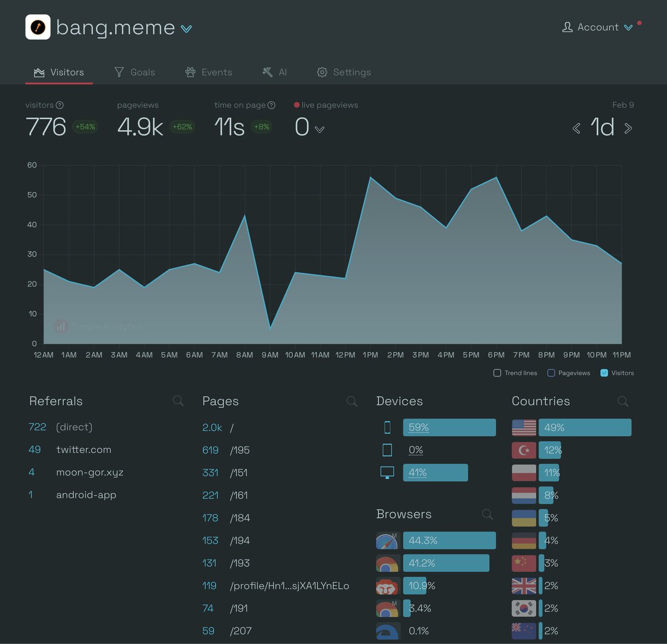Click the South Korea flag icon
Screen dimensions: 667x644
click(524, 608)
